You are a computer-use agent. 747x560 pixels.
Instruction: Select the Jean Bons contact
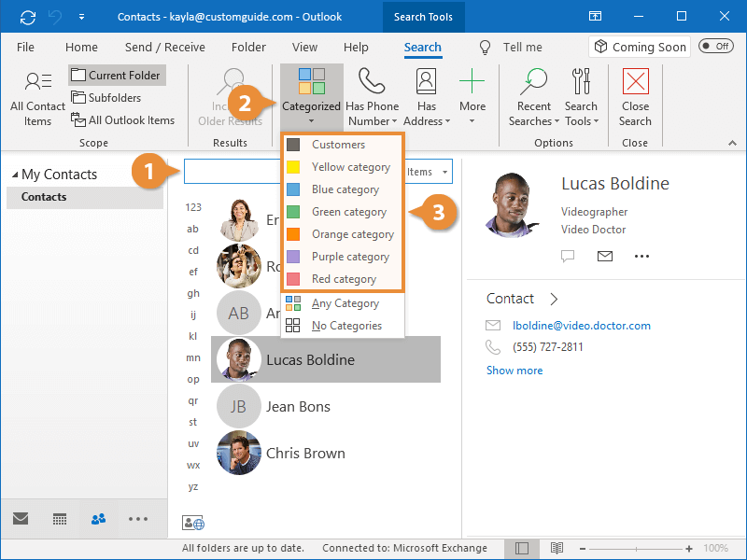point(326,406)
